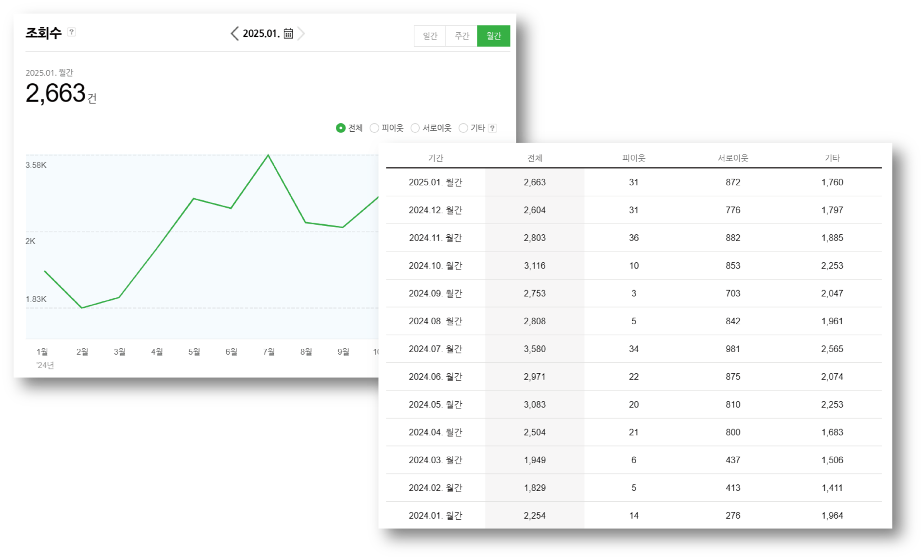924x560 pixels.
Task: Click the 기간 column header
Action: pyautogui.click(x=436, y=158)
